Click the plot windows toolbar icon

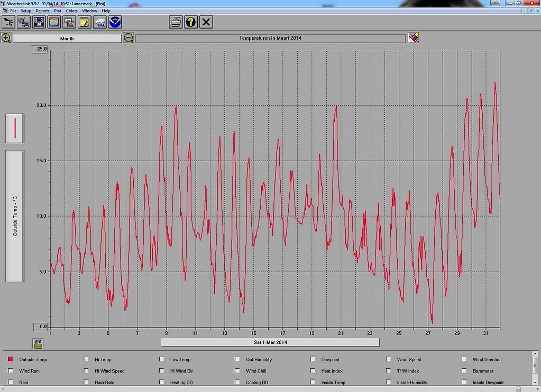[69, 22]
